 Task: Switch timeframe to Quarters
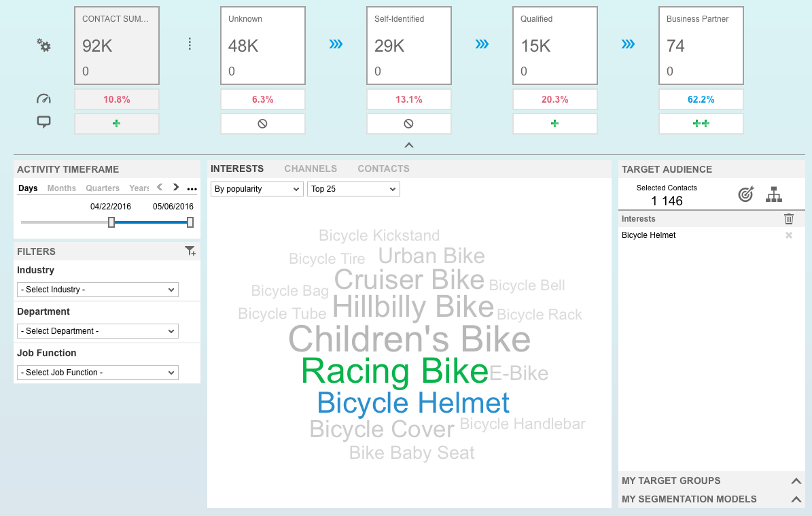tap(103, 188)
